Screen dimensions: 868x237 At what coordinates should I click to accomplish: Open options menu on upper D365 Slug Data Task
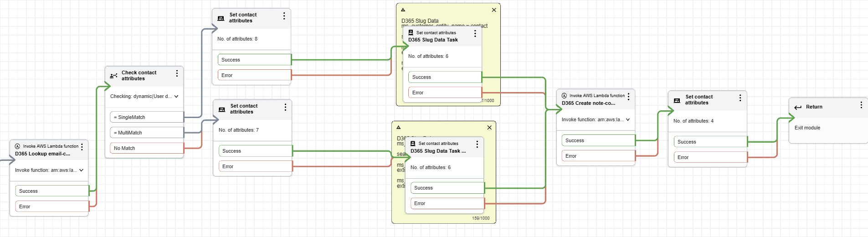coord(475,34)
